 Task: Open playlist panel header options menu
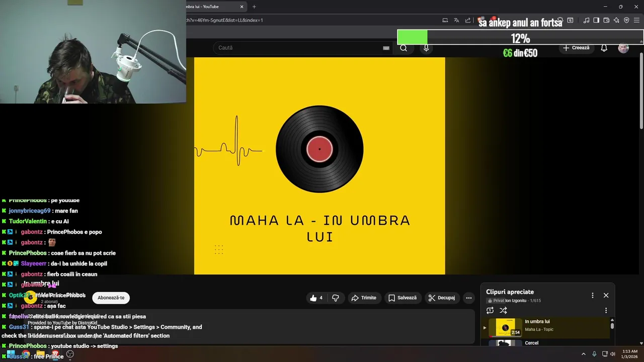click(x=592, y=295)
